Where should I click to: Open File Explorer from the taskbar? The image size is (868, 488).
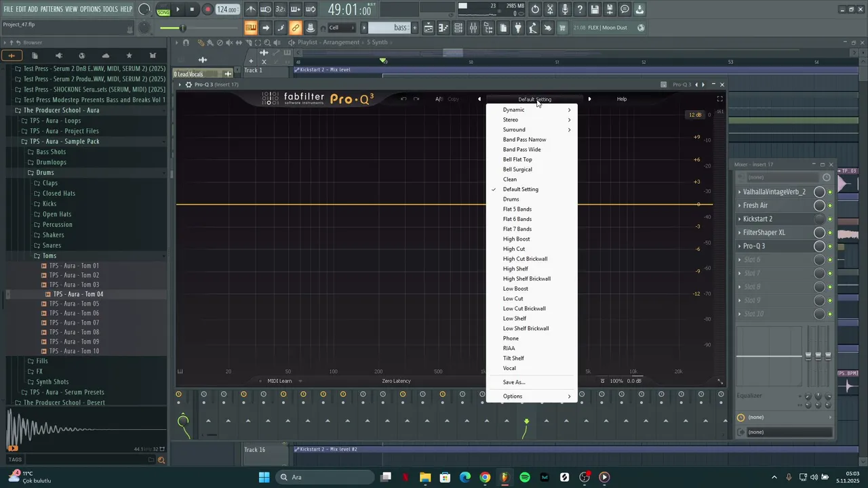tap(425, 477)
